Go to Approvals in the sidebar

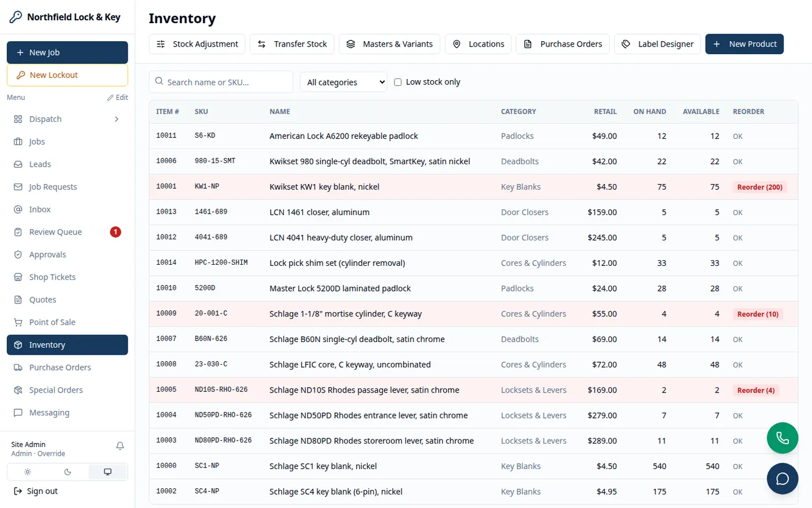[x=67, y=255]
